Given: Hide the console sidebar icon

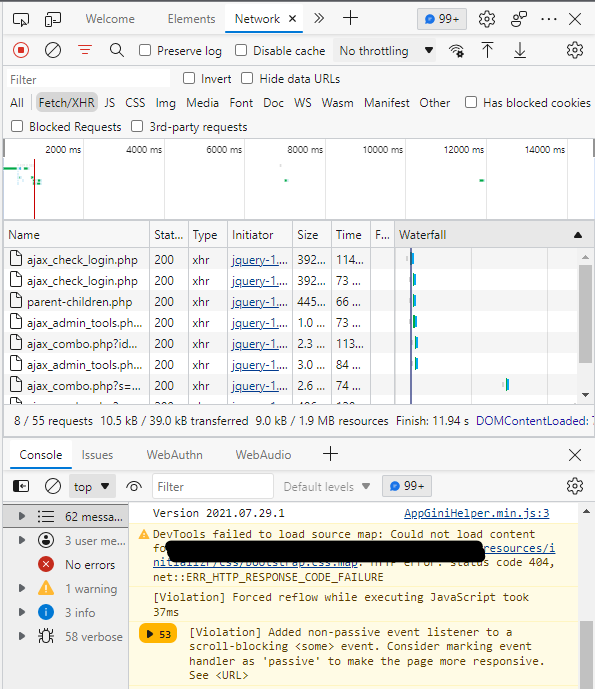Looking at the screenshot, I should pos(21,486).
